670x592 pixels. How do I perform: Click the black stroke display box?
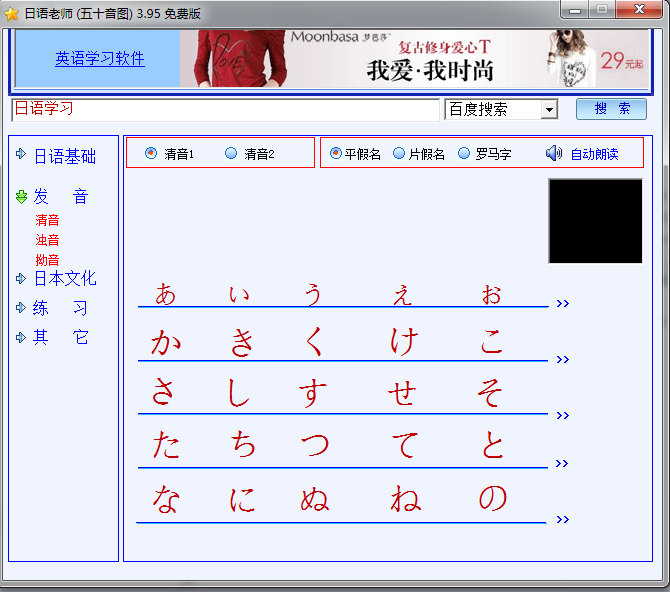[595, 221]
